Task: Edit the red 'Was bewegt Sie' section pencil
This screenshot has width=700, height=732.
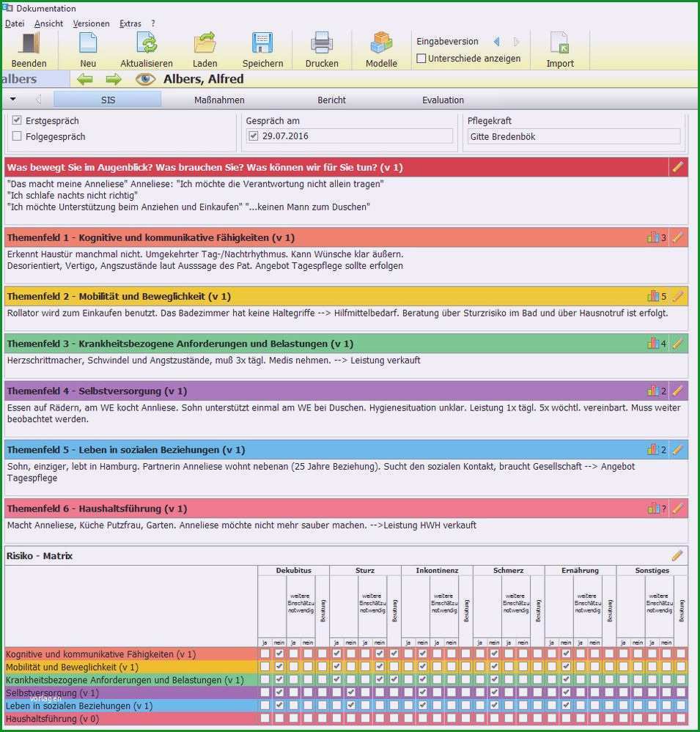Action: pos(677,167)
